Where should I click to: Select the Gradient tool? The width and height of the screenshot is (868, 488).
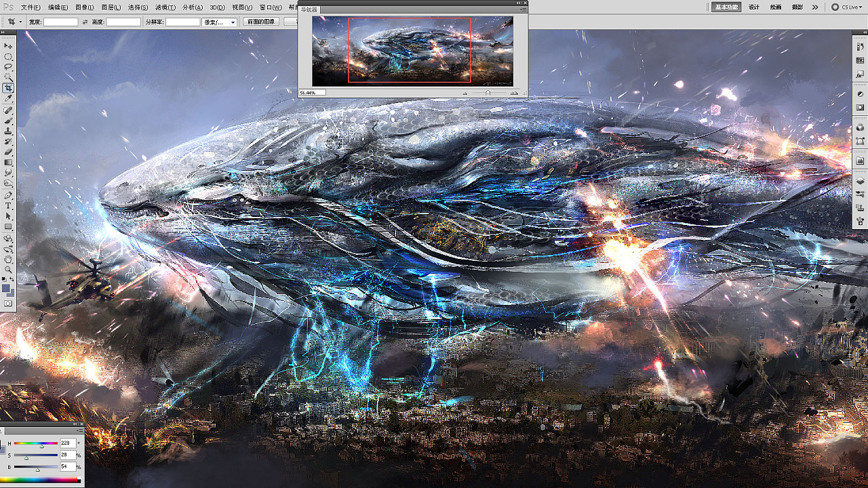point(8,163)
